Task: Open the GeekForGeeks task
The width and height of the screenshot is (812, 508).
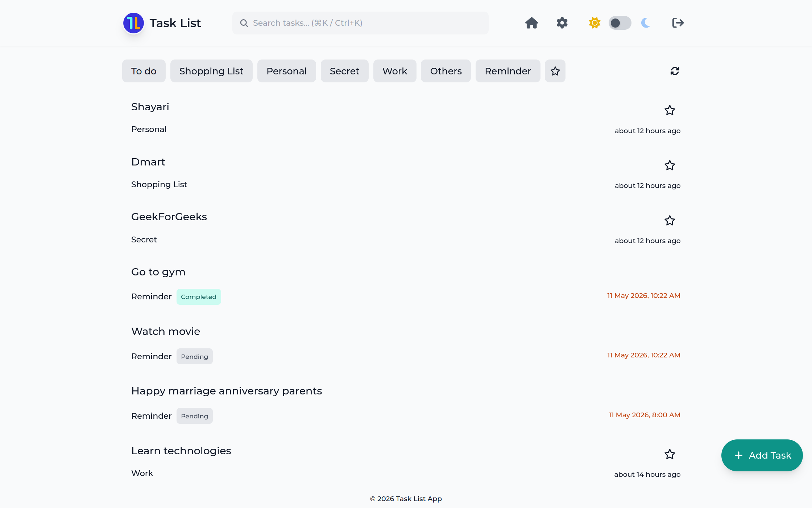Action: point(169,217)
